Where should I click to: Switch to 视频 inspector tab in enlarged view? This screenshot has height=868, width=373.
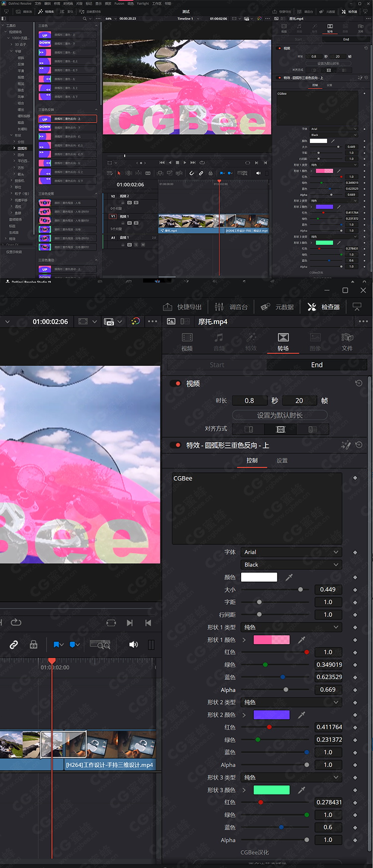[x=187, y=342]
